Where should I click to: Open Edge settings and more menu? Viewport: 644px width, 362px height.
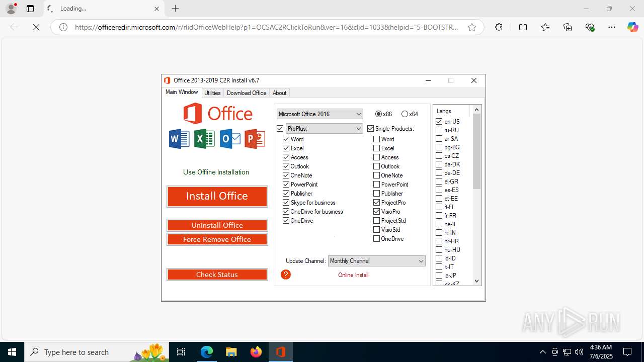[612, 27]
